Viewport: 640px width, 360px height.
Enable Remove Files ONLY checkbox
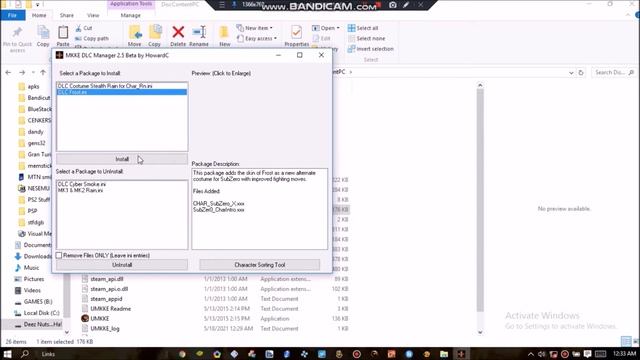pos(59,256)
